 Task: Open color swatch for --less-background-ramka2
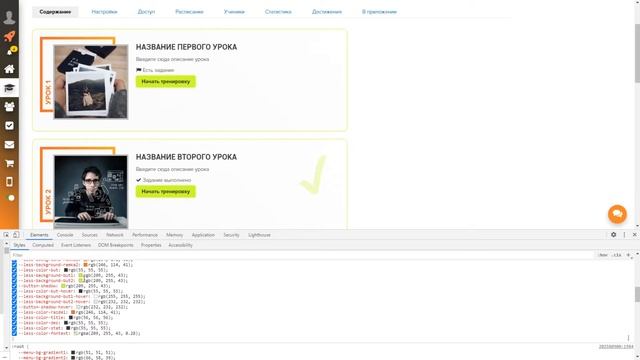[x=86, y=264]
